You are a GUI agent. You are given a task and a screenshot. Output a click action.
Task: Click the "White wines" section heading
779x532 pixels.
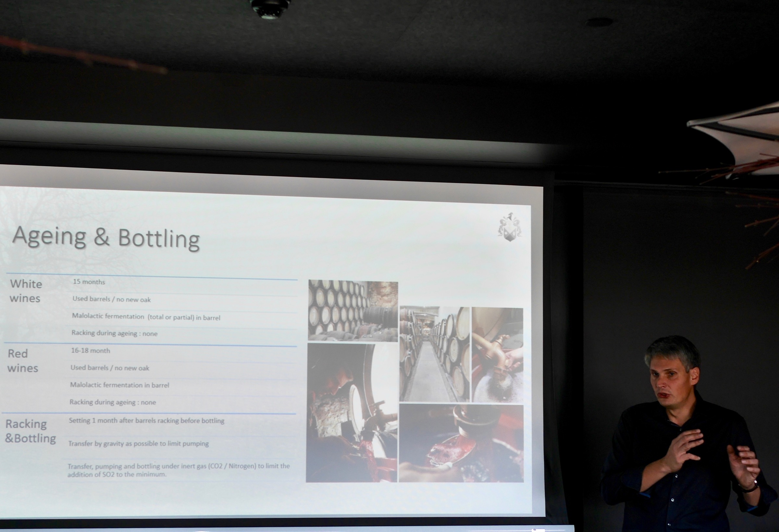[x=26, y=291]
